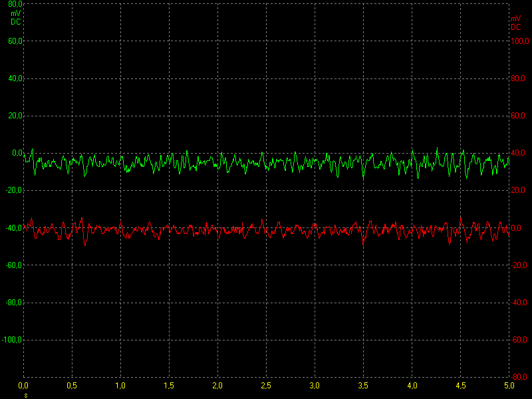Click the red -40,0 axis label
This screenshot has height=399, width=532.
point(519,303)
